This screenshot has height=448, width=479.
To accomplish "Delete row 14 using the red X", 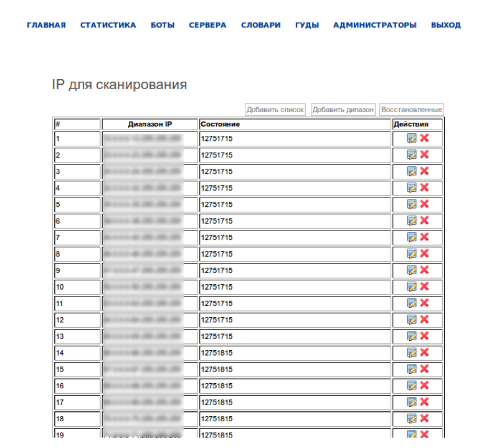I will click(x=425, y=353).
